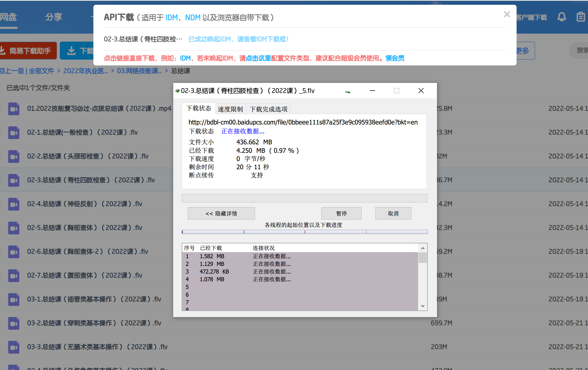Open 全部文件 breadcrumb
Screen dimensions: 588x370
point(41,71)
